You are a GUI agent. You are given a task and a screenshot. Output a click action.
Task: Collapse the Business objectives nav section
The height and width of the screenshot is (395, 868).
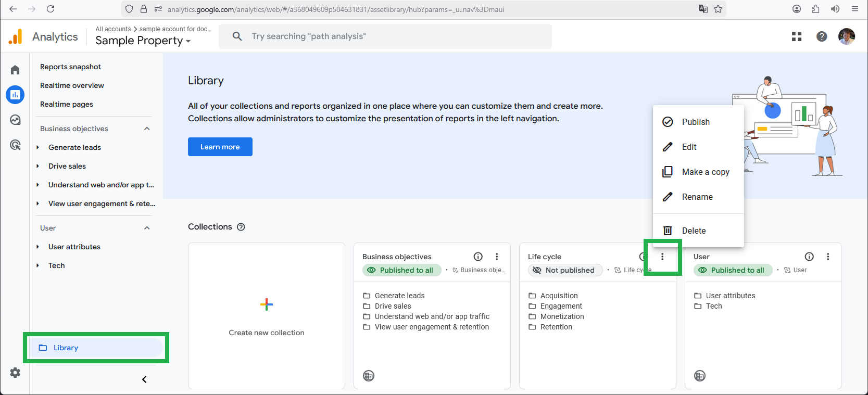click(147, 129)
